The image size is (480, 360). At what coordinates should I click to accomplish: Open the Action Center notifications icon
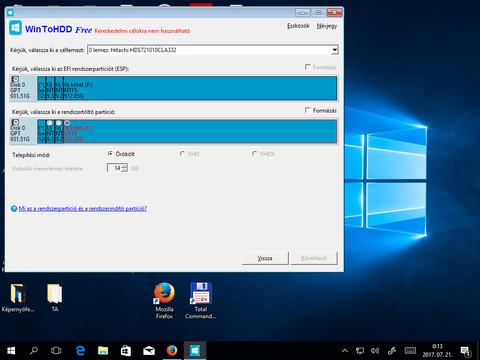pos(465,351)
